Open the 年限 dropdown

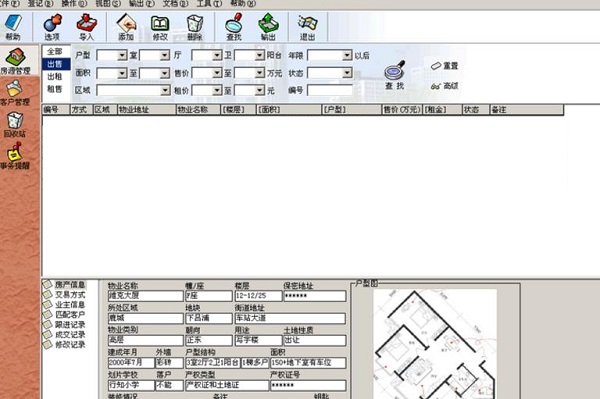(x=347, y=55)
